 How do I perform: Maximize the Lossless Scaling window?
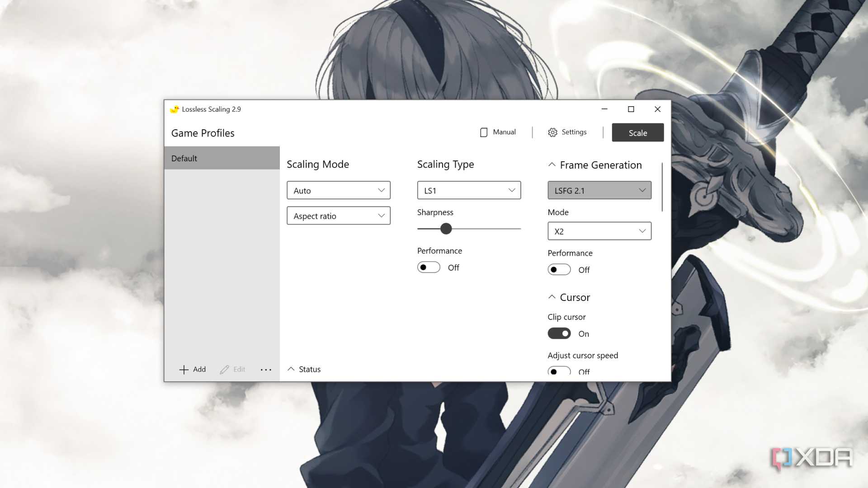631,109
